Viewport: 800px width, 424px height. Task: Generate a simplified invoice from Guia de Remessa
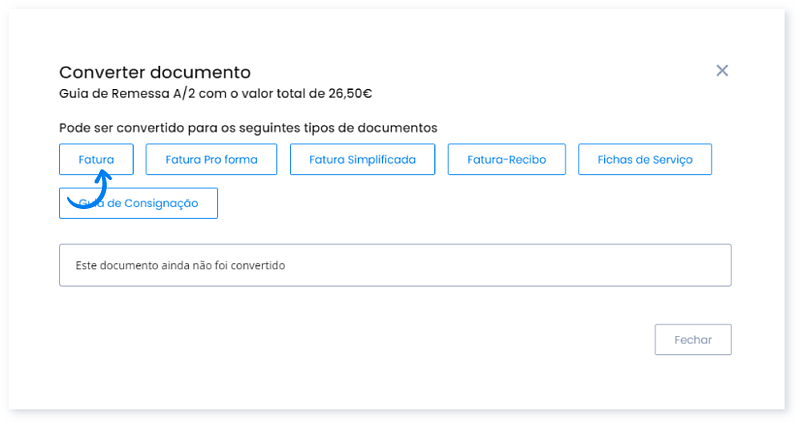coord(362,160)
